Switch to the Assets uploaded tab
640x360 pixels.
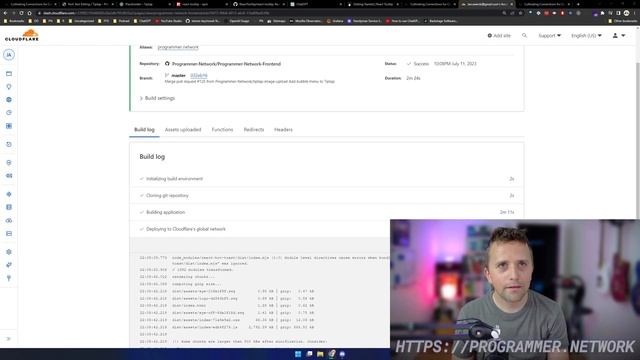pos(183,130)
